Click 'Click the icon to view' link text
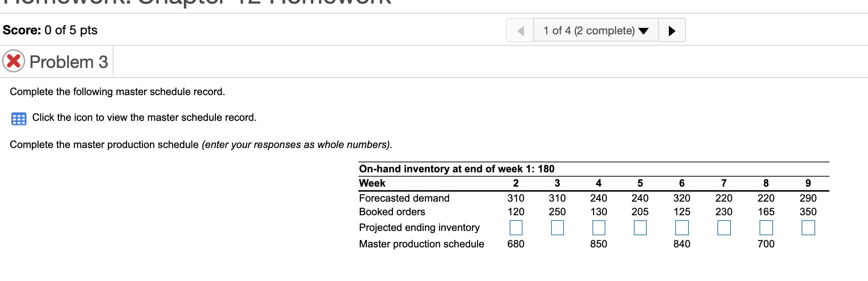The image size is (868, 281). pyautogui.click(x=145, y=117)
